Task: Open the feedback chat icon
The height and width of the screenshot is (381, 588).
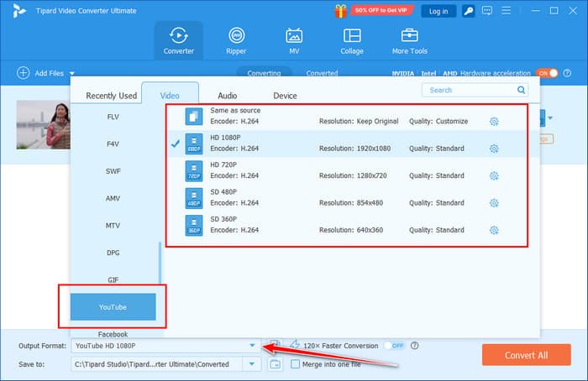Action: 486,11
